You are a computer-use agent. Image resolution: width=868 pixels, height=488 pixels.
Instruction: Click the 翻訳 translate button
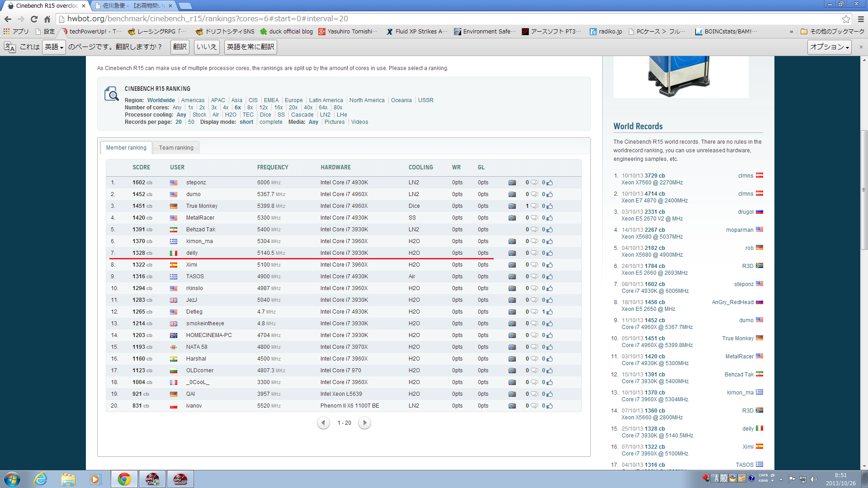(x=179, y=47)
